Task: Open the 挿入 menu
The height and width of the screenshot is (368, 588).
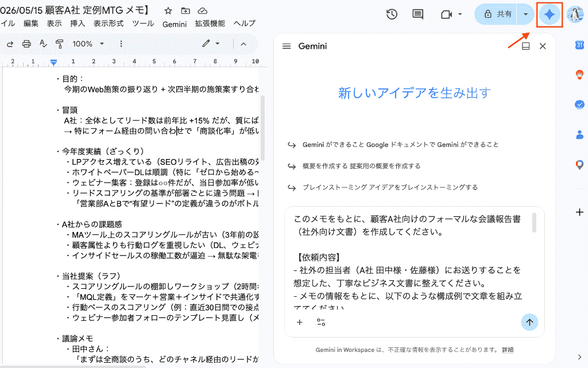Action: coord(78,23)
